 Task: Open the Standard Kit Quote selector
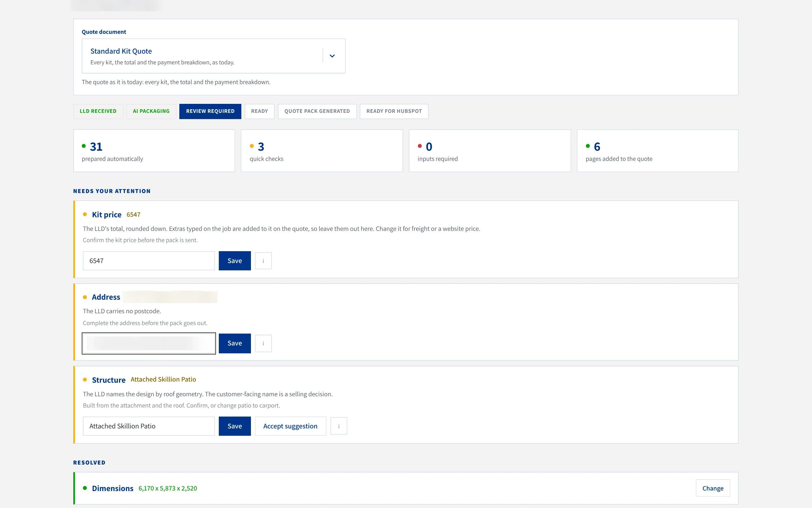pos(213,56)
